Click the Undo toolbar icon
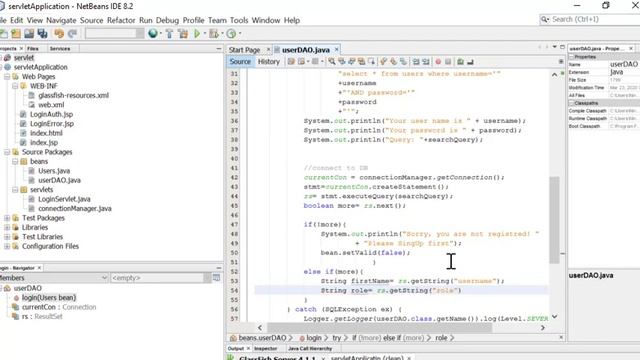Viewport: 640px width, 360px height. tap(59, 33)
